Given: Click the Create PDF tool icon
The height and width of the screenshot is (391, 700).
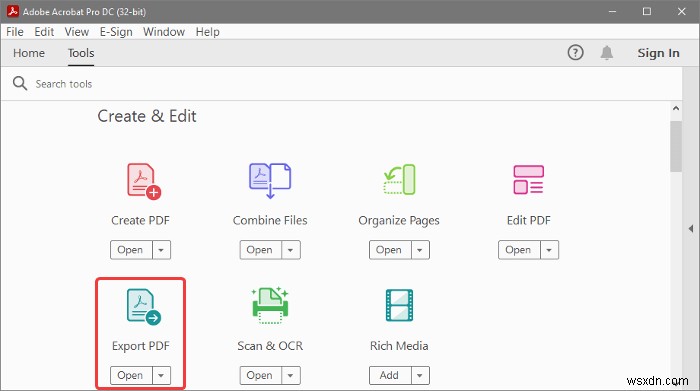Looking at the screenshot, I should (x=144, y=181).
